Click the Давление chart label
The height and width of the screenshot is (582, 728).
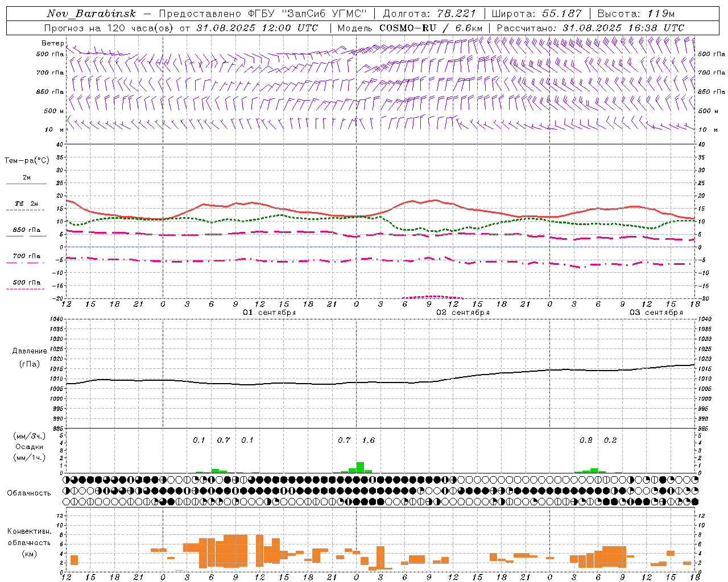(x=30, y=351)
